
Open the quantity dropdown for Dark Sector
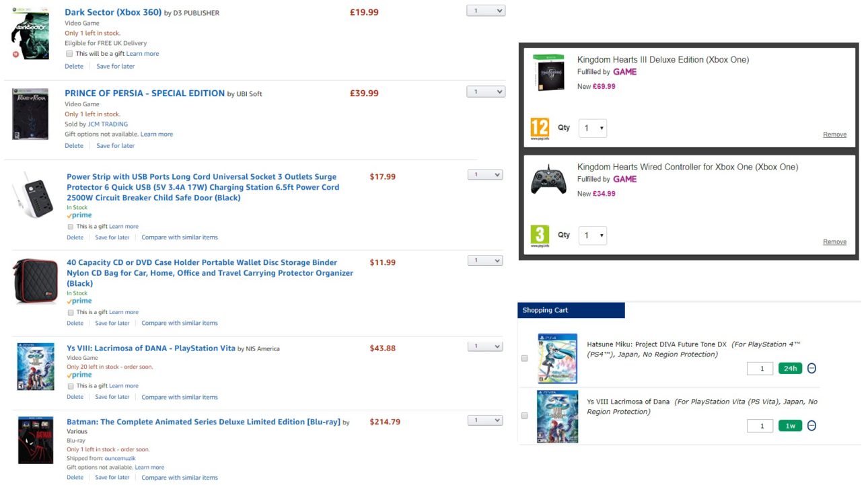click(x=486, y=11)
